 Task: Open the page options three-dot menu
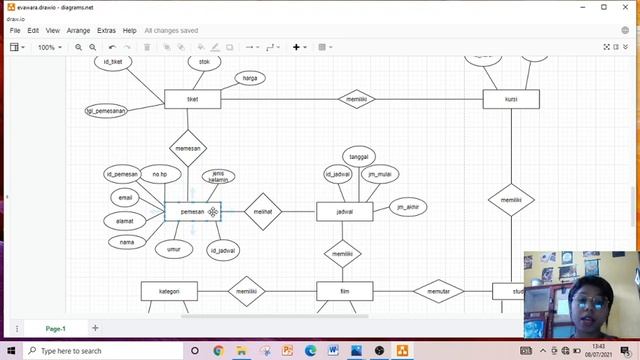click(17, 329)
